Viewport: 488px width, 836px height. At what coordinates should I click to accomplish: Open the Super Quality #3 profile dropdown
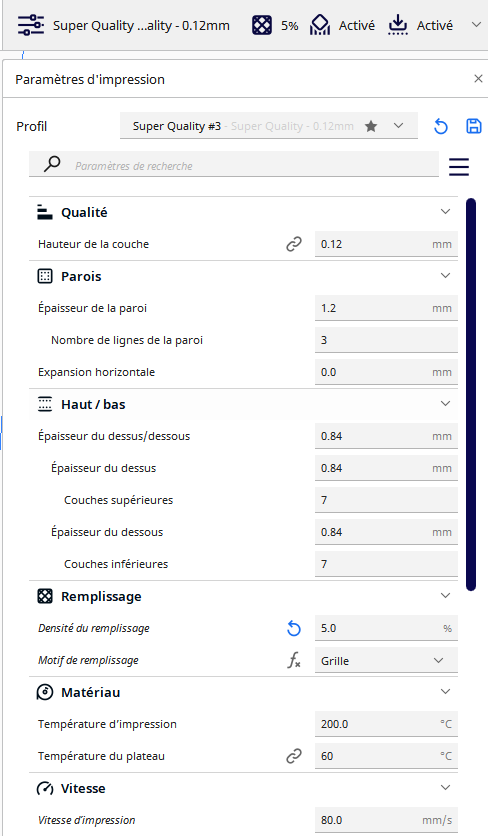pos(269,126)
